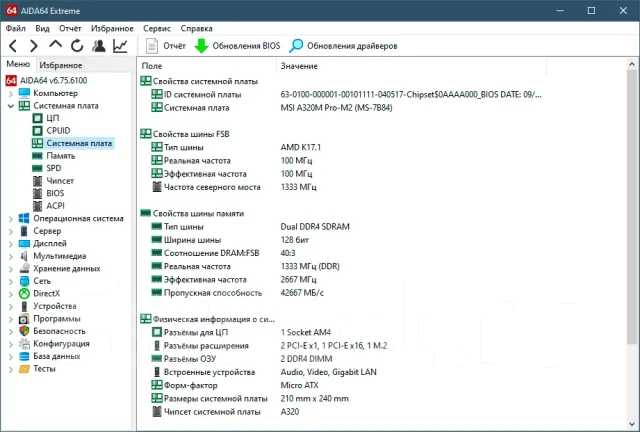
Task: Click Обновления BIOS toolbar button
Action: pyautogui.click(x=238, y=46)
